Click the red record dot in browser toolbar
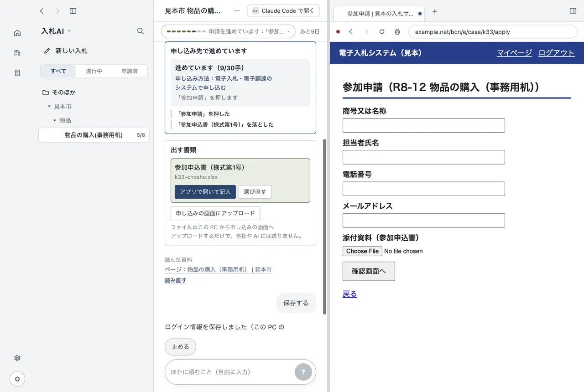The image size is (584, 392). (x=338, y=32)
